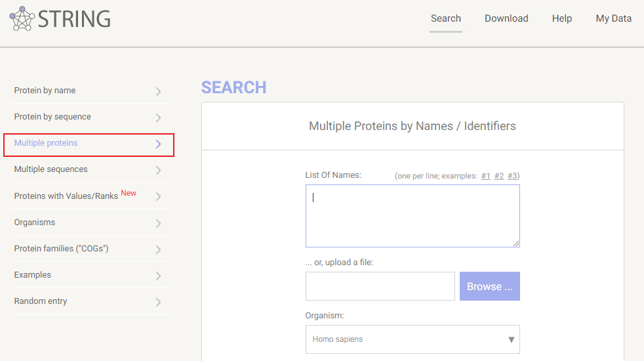Viewport: 644px width, 361px height.
Task: Click chevron arrow next to Protein by name
Action: (x=158, y=91)
